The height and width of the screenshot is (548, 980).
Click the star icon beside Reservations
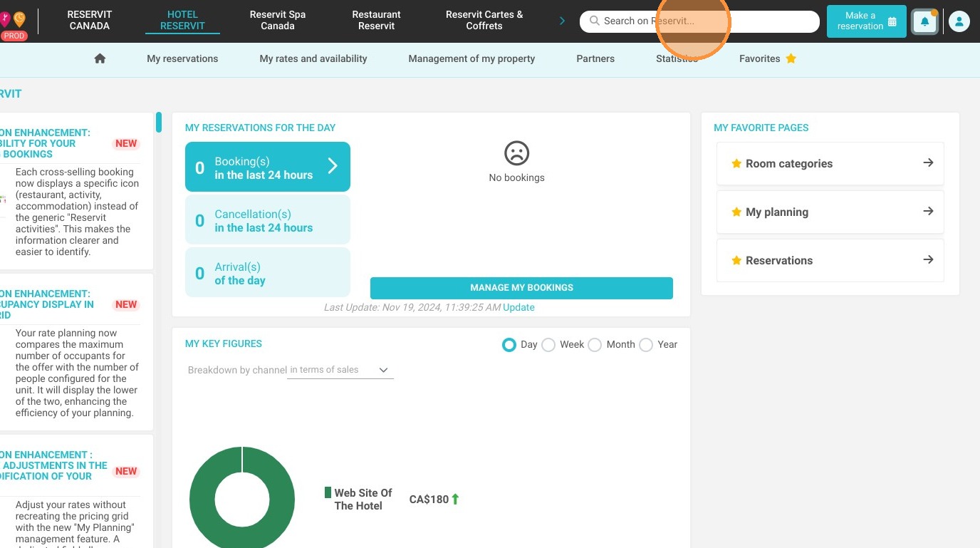point(736,260)
